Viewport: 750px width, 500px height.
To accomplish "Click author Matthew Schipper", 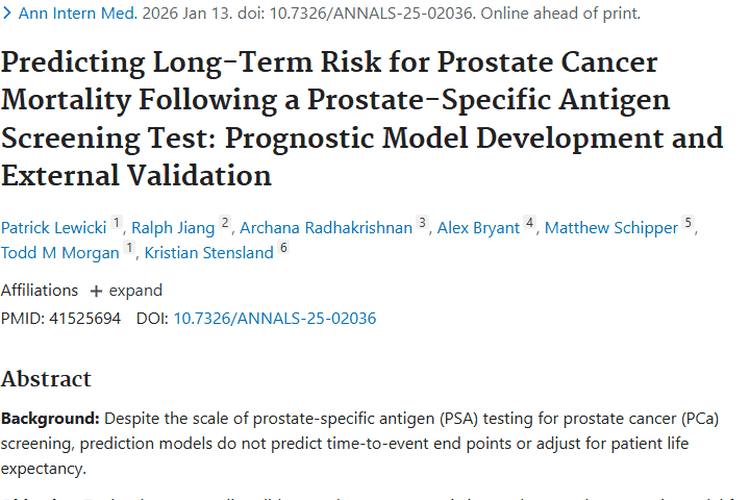I will [x=611, y=228].
